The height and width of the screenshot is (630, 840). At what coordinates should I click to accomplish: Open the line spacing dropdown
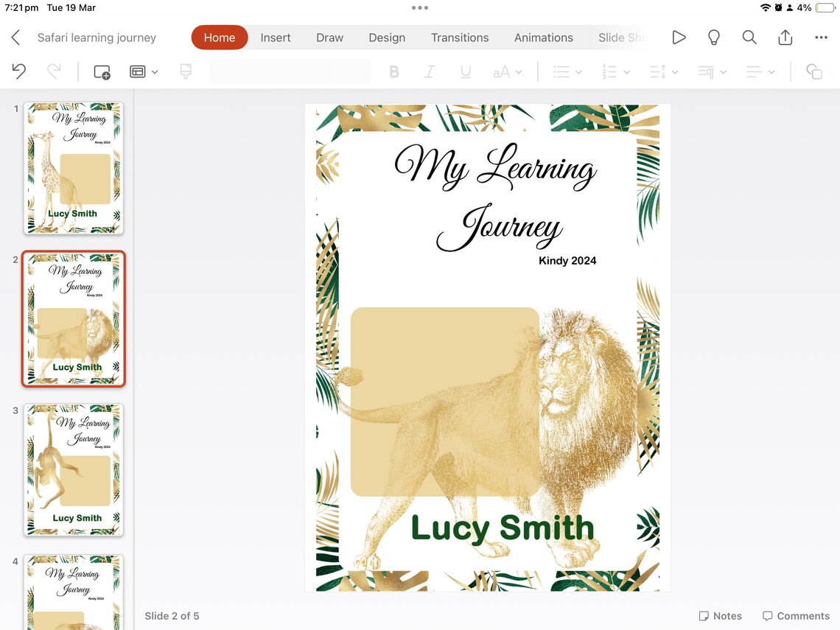tap(664, 71)
